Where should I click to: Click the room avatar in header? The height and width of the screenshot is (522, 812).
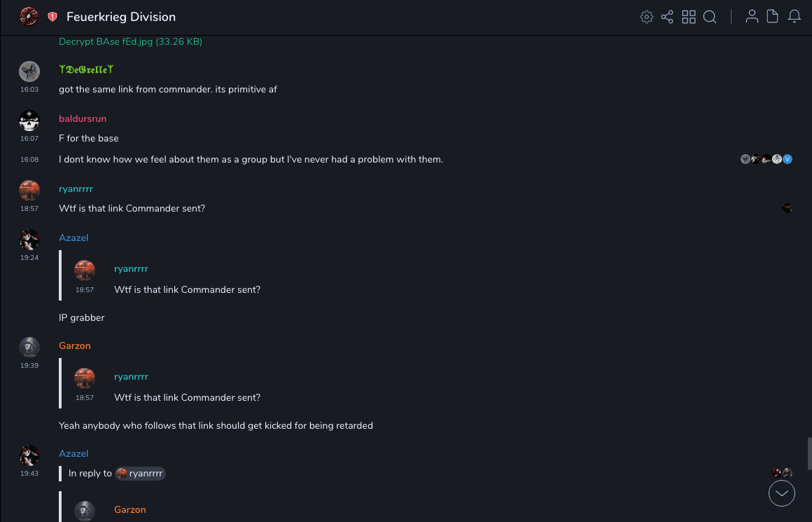[29, 16]
